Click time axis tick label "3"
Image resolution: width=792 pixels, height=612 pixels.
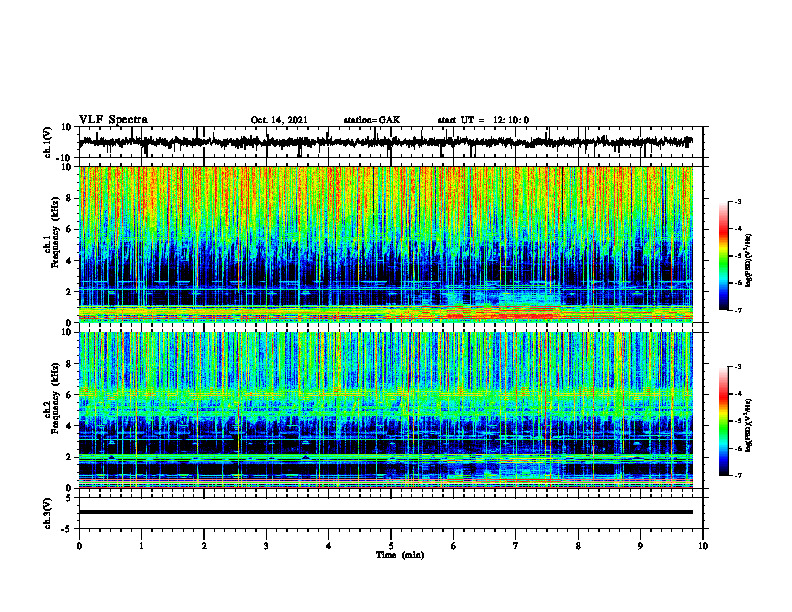point(266,546)
